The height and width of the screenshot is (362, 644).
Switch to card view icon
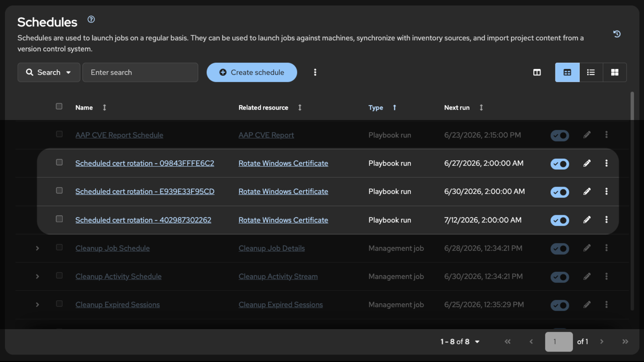point(614,72)
